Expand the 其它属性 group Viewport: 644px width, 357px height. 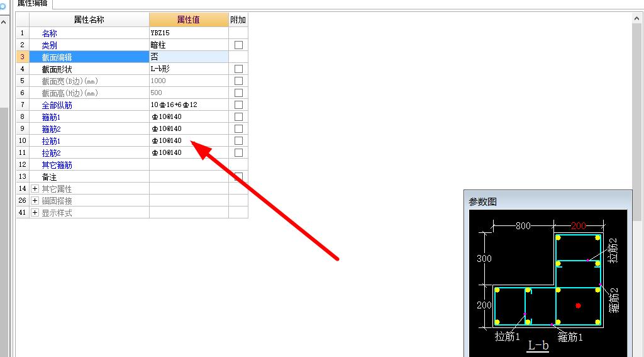click(35, 188)
